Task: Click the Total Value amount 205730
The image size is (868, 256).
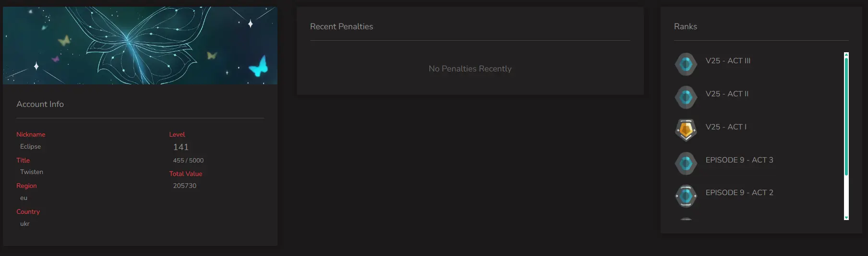Action: click(185, 186)
